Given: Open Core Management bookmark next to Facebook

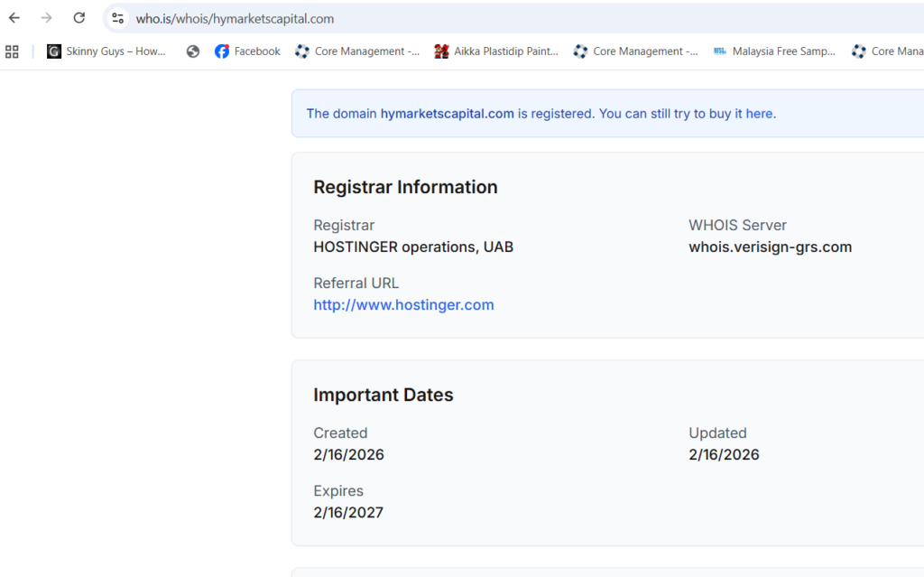Looking at the screenshot, I should pos(357,51).
